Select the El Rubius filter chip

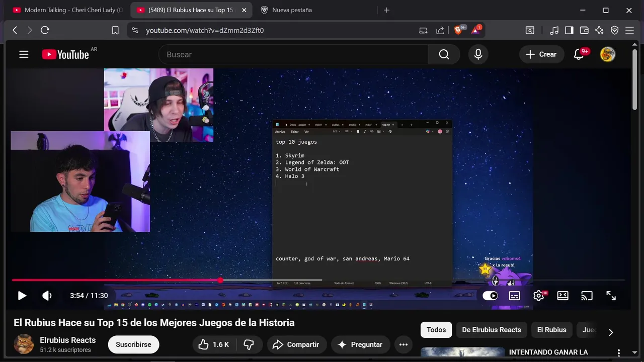coord(551,330)
